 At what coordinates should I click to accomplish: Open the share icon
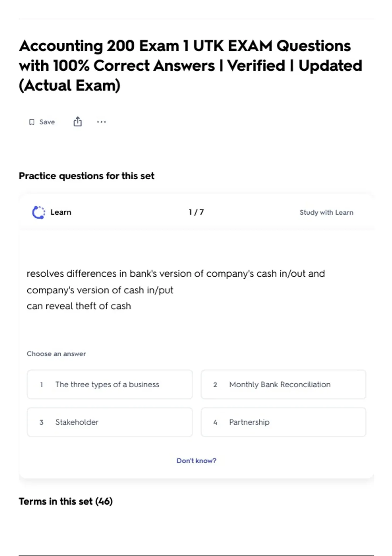(x=78, y=122)
